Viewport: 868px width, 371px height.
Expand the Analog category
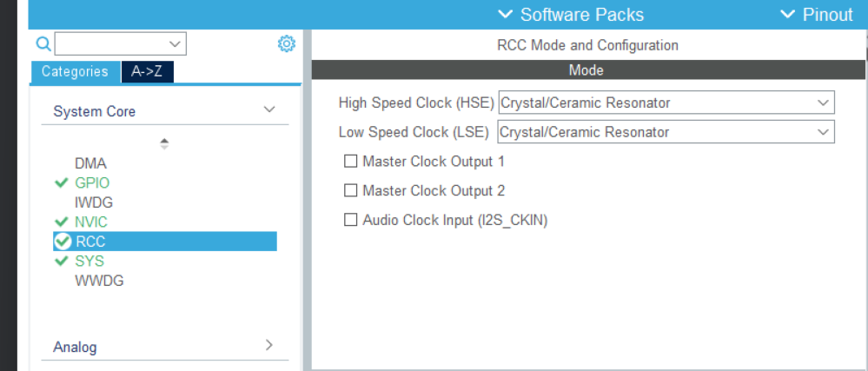[269, 346]
